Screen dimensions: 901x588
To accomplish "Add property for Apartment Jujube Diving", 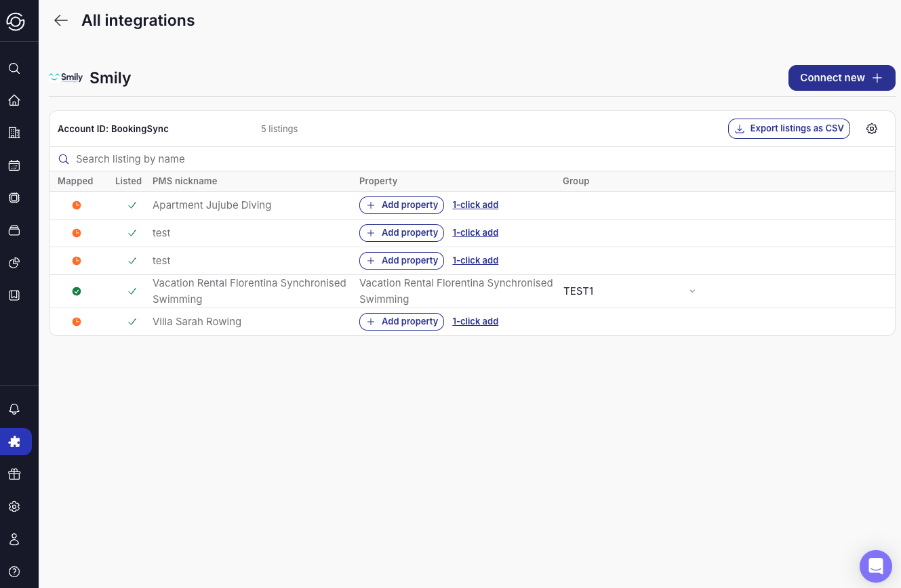I will pos(401,205).
